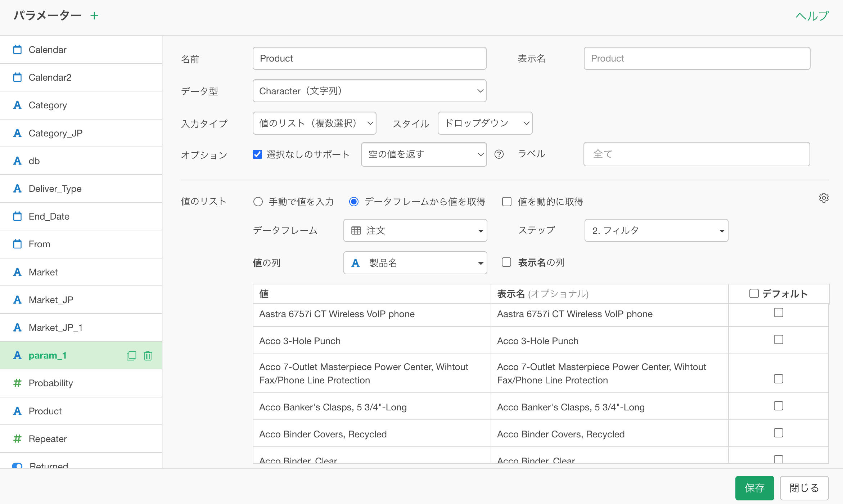Select the Repeater parameter
Viewport: 843px width, 504px height.
click(81, 439)
